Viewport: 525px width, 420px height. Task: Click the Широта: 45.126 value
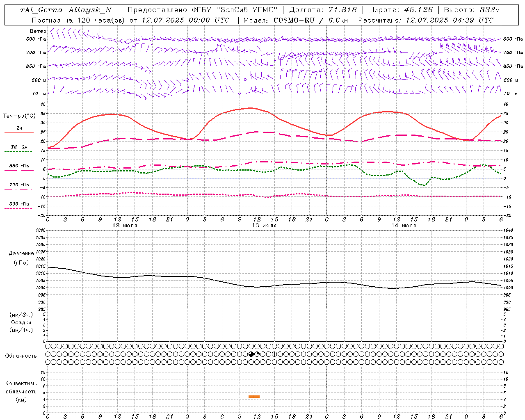[x=400, y=10]
